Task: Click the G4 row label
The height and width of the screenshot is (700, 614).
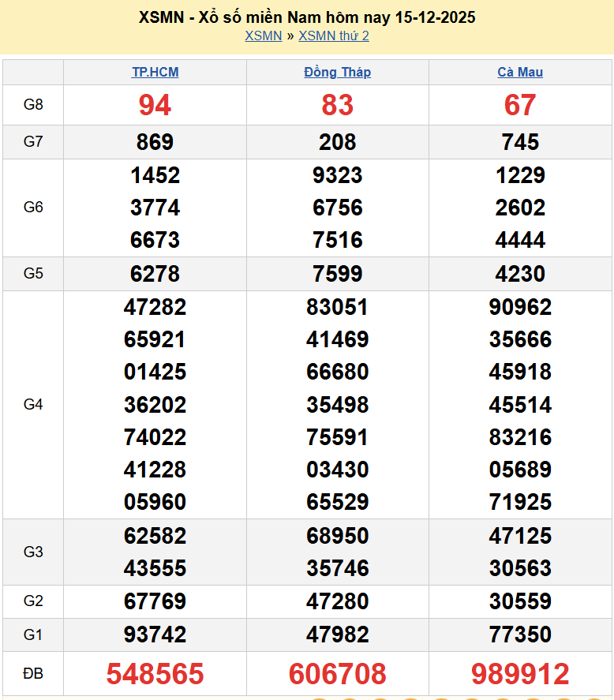Action: (33, 405)
